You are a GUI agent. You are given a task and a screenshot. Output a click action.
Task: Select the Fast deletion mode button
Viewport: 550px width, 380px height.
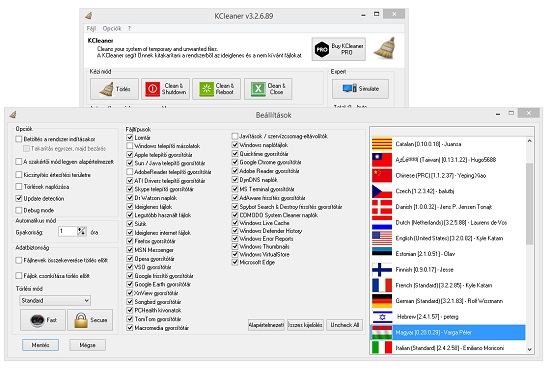pyautogui.click(x=43, y=320)
